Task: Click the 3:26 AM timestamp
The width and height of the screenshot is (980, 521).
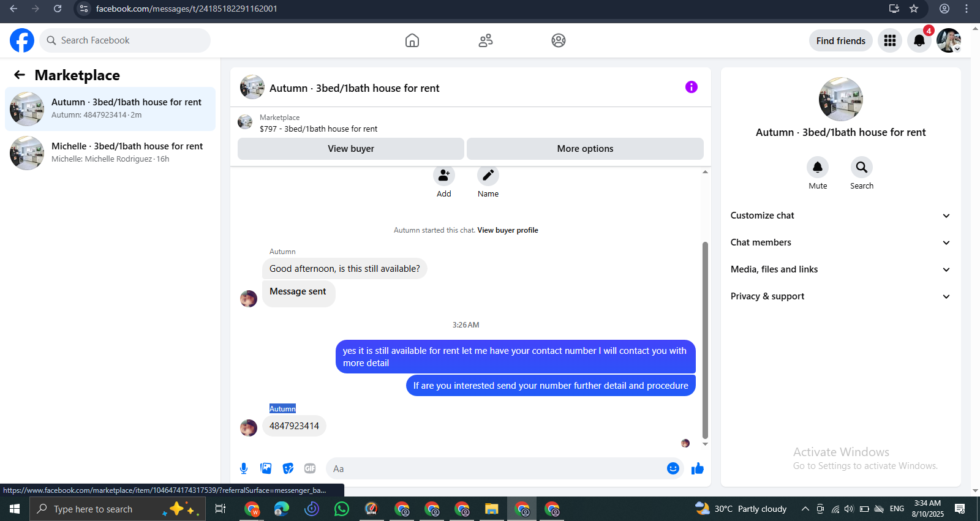Action: 466,325
